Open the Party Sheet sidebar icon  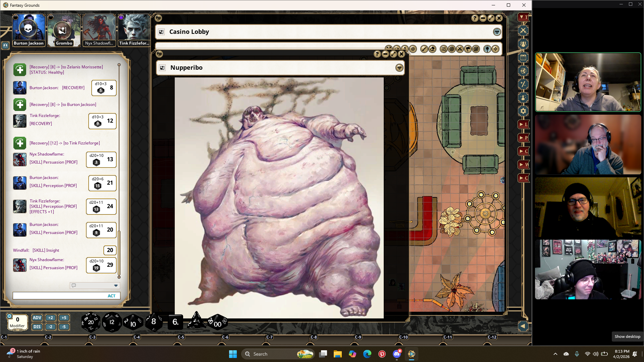coord(523,44)
